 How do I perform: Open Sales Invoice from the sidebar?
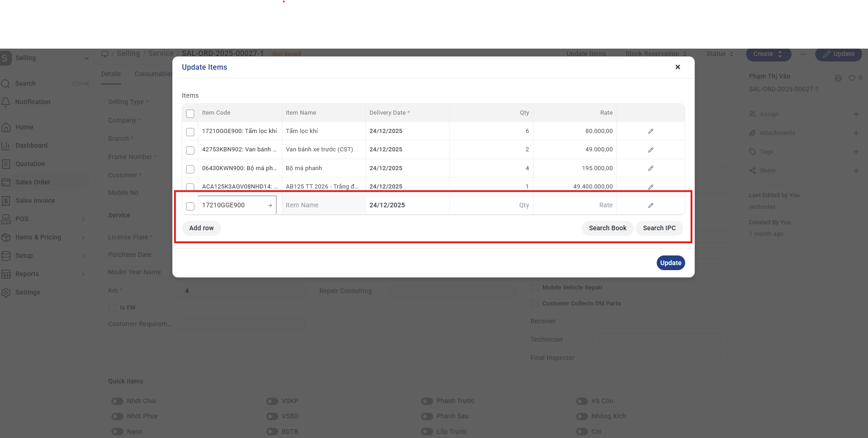click(35, 200)
